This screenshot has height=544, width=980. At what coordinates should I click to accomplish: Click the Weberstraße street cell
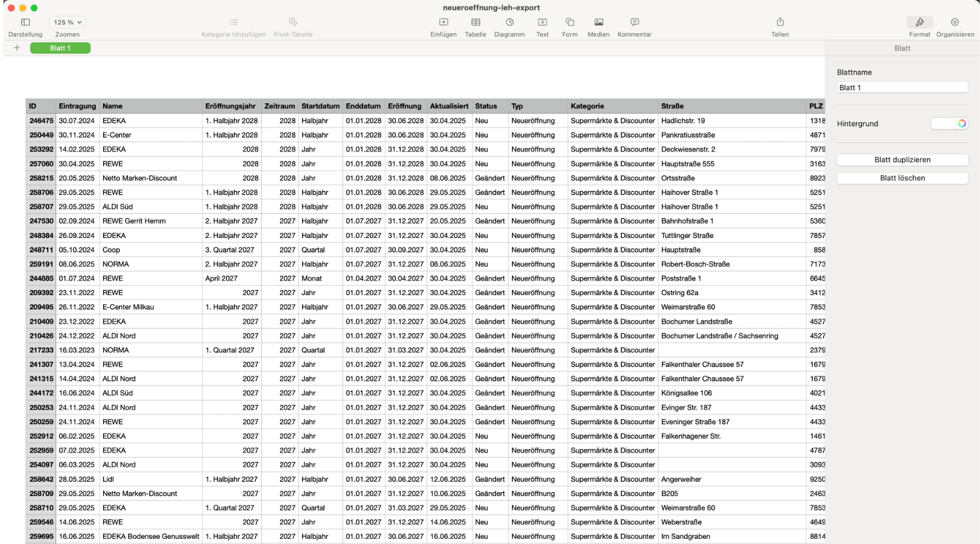732,522
